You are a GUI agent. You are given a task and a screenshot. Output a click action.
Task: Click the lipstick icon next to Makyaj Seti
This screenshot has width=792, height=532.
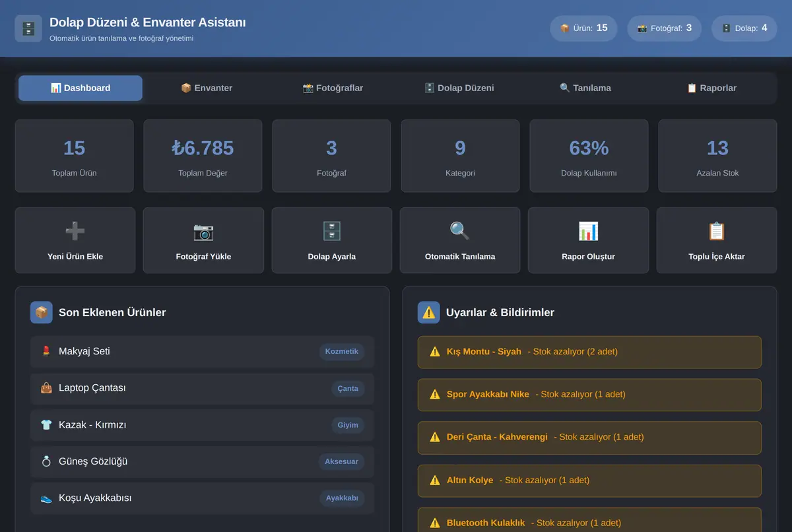46,351
